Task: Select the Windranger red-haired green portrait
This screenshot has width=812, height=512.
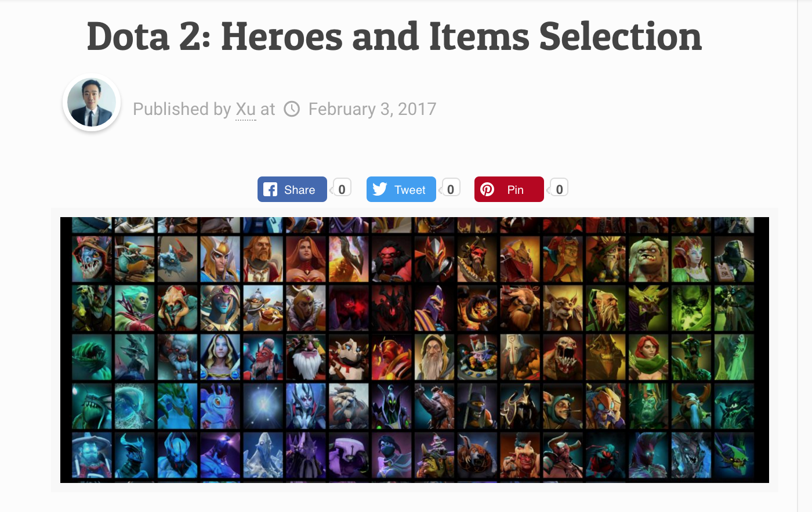Action: (648, 356)
